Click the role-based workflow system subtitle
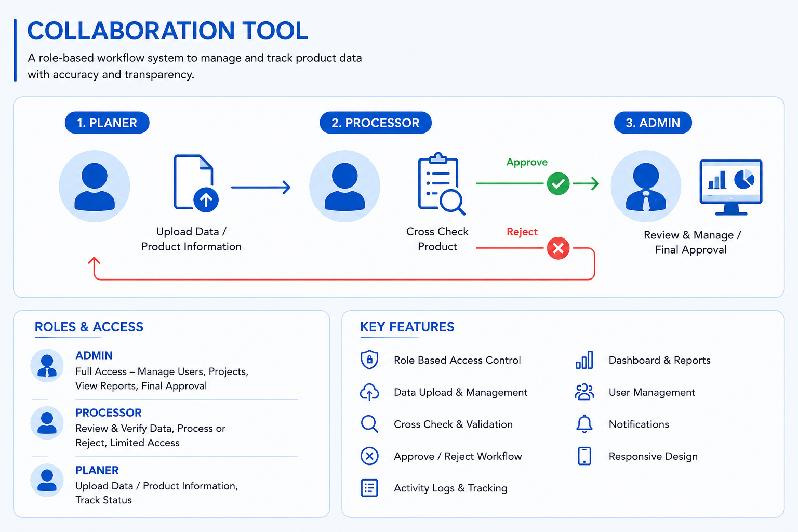Screen dimensions: 798x532 click(x=195, y=66)
